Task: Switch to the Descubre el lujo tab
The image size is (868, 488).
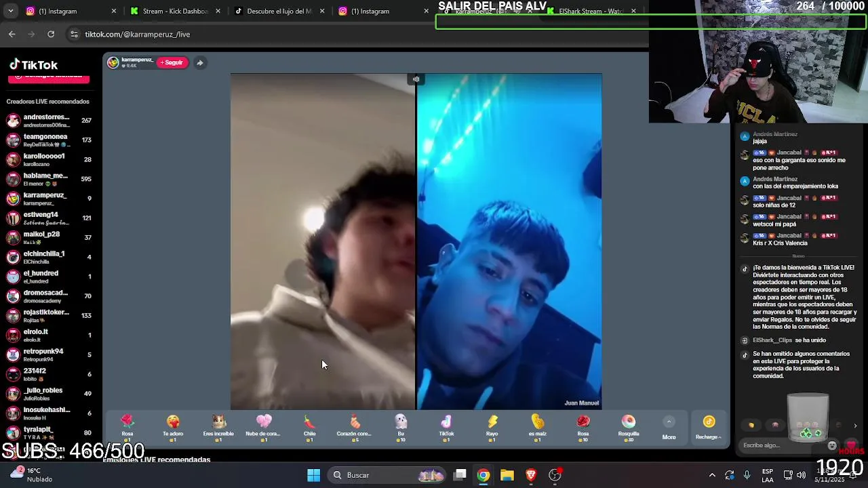Action: pos(279,11)
